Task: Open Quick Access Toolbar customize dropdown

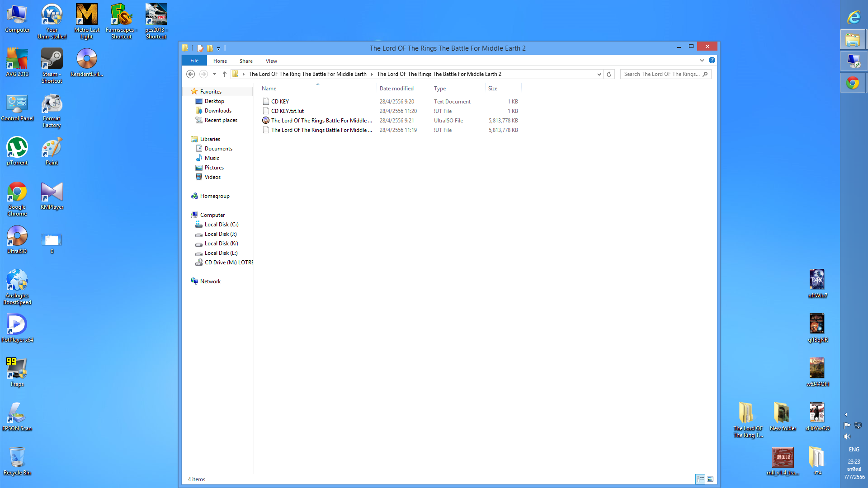Action: pyautogui.click(x=219, y=48)
